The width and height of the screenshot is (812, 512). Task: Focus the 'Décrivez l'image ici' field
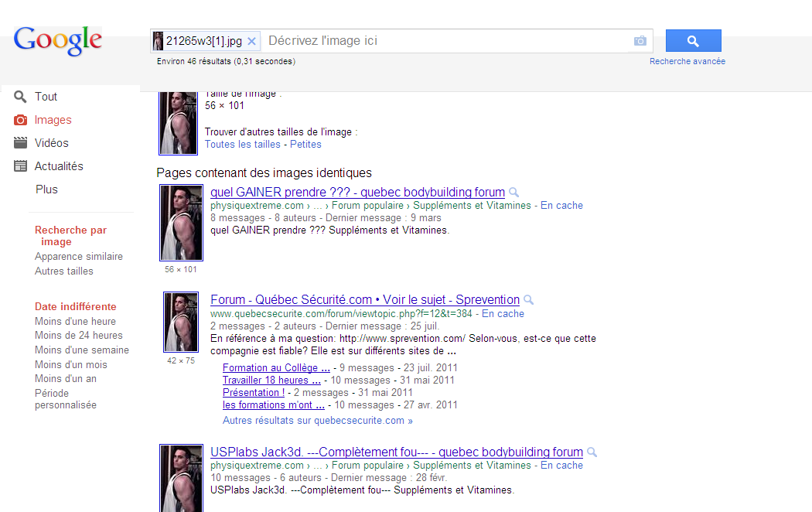(x=445, y=41)
